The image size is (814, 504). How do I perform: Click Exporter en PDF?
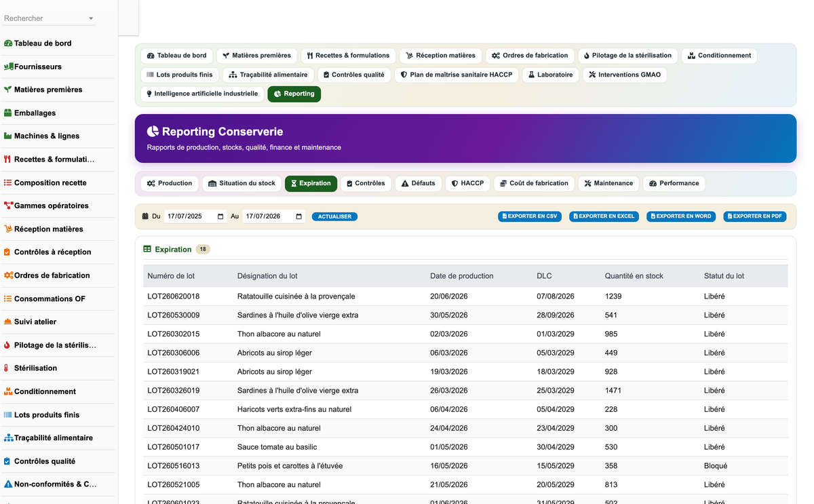click(755, 216)
